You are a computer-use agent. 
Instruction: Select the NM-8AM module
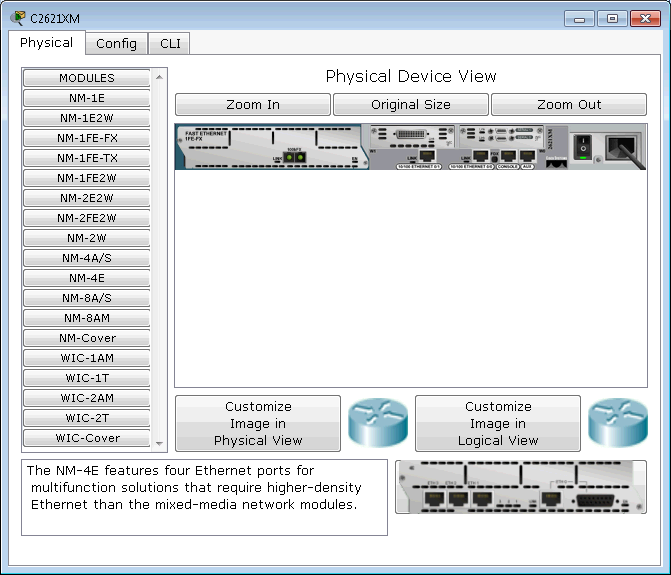coord(87,318)
